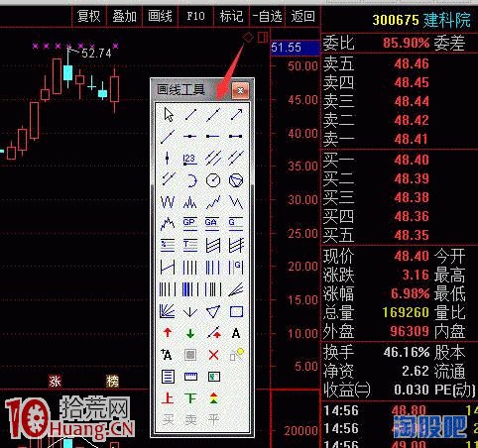478x448 pixels.
Task: Pick the percentage lines tool
Action: [x=168, y=246]
